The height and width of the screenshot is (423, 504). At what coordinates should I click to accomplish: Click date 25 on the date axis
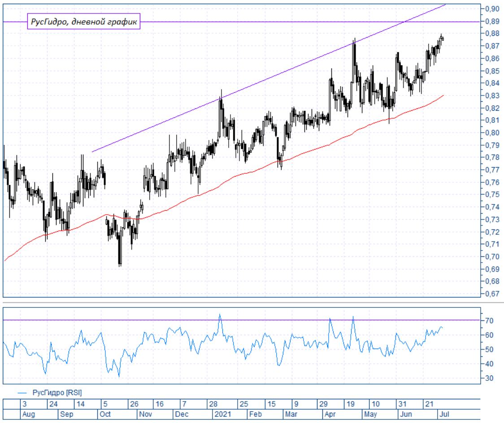point(244,404)
